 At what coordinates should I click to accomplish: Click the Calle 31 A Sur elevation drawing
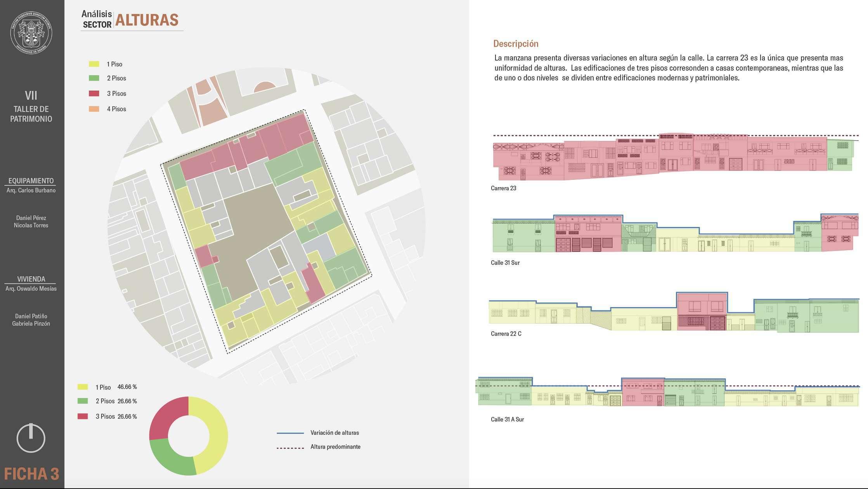[x=667, y=392]
